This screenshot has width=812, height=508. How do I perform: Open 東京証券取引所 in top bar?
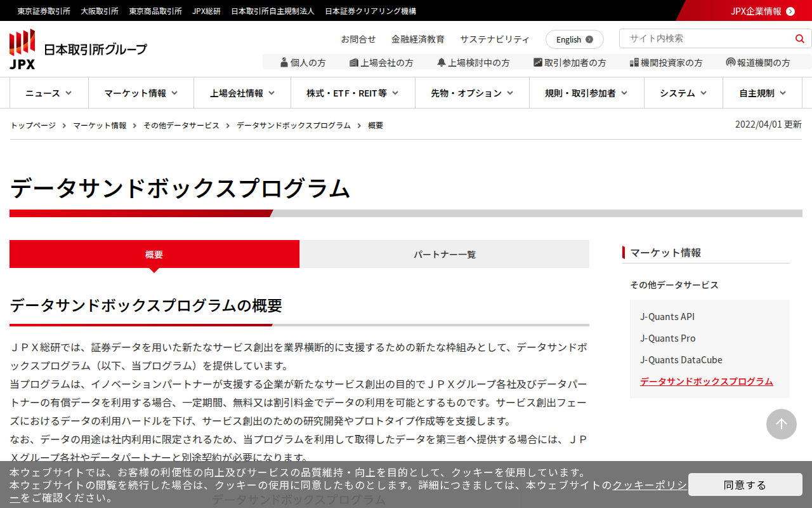44,11
